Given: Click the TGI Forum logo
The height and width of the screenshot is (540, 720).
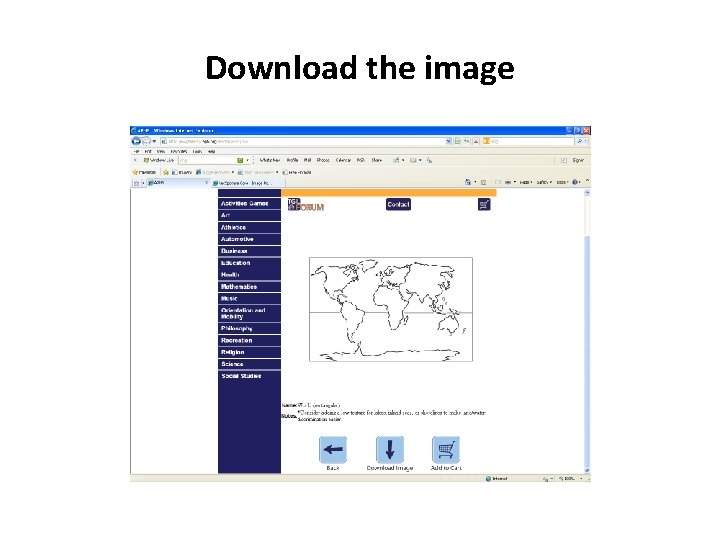Looking at the screenshot, I should coord(306,205).
